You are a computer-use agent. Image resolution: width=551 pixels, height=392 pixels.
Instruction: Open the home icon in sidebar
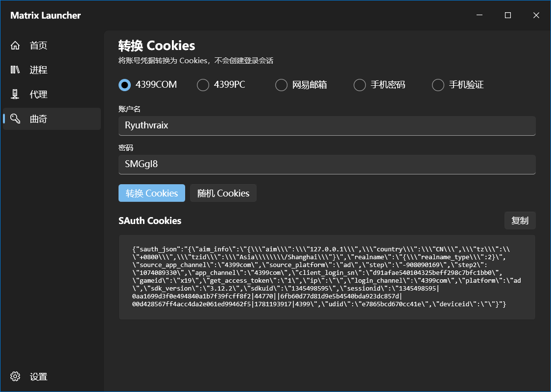click(15, 46)
